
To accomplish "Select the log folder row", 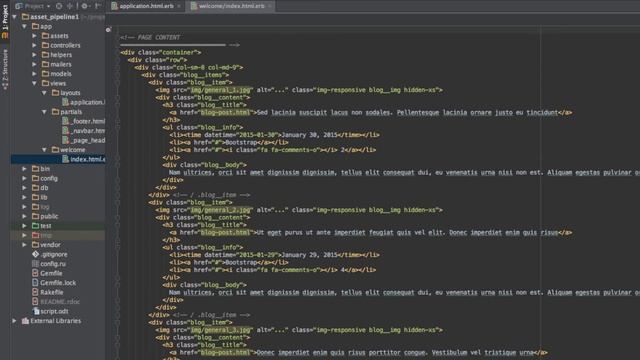I will [x=58, y=207].
